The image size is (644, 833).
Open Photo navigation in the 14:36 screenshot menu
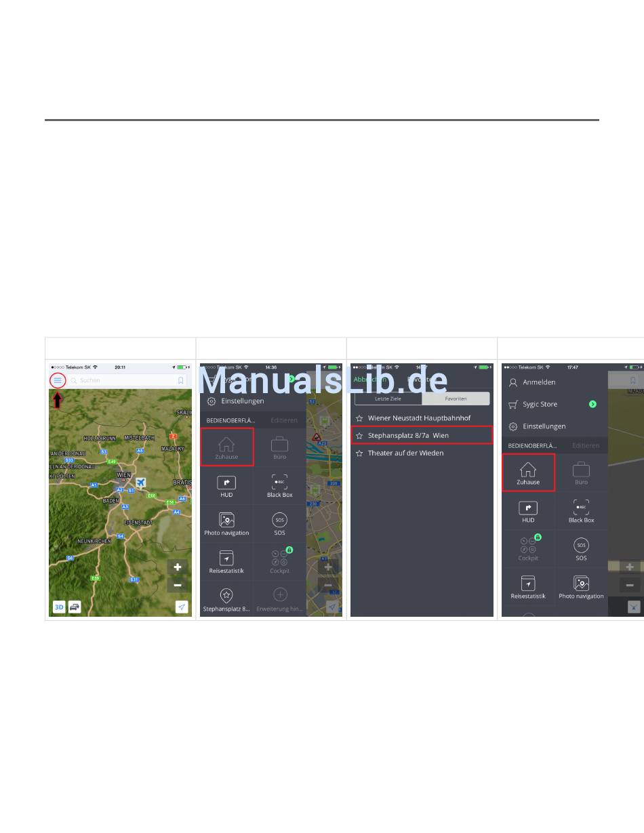tap(226, 524)
